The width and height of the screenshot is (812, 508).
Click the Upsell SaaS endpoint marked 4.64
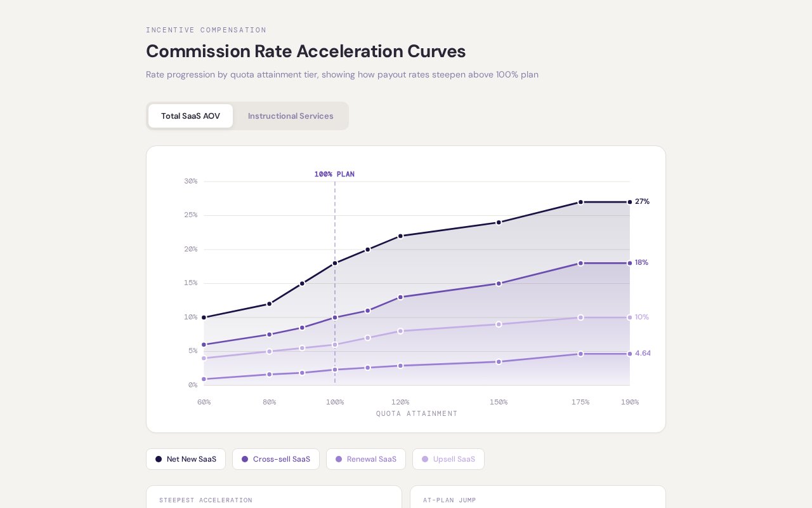tap(630, 354)
